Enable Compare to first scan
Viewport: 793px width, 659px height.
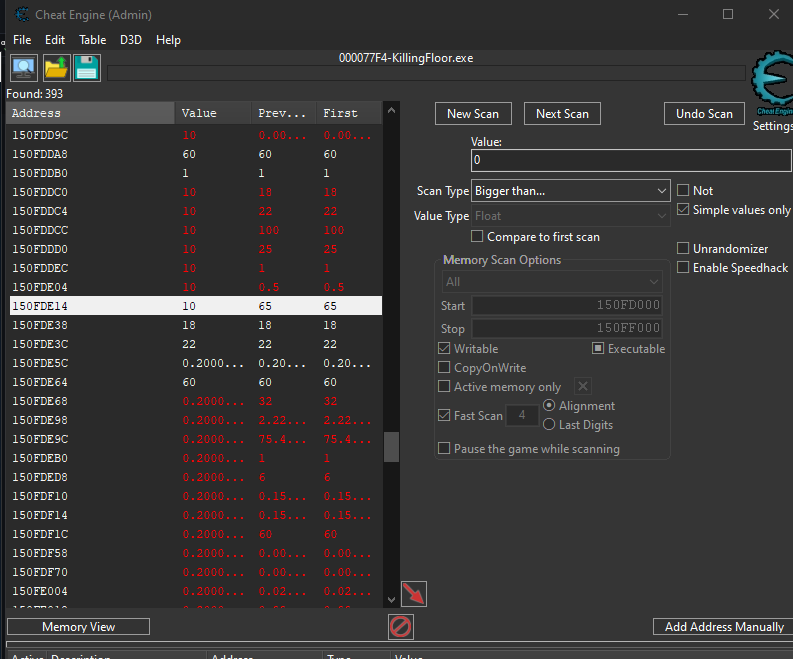point(476,236)
